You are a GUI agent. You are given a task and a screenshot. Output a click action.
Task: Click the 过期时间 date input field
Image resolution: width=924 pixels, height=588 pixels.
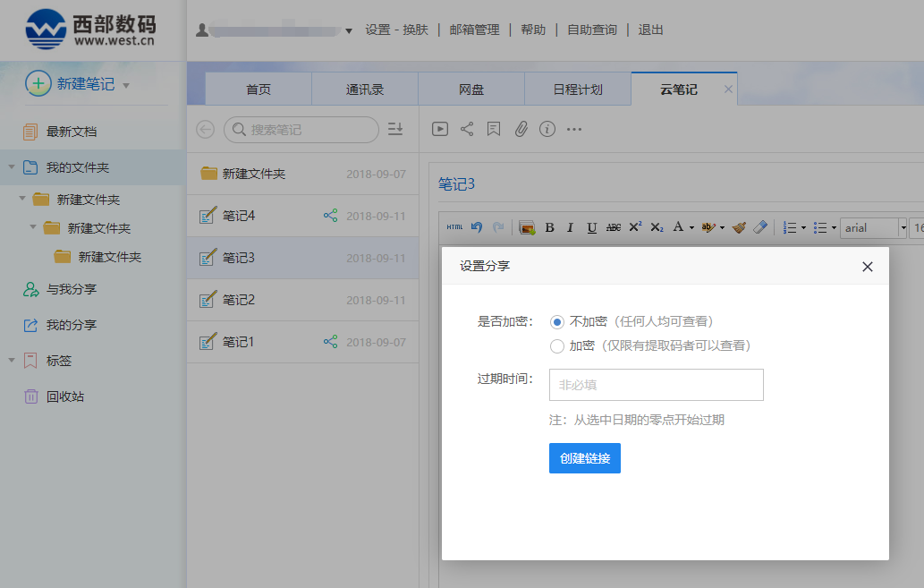coord(656,385)
